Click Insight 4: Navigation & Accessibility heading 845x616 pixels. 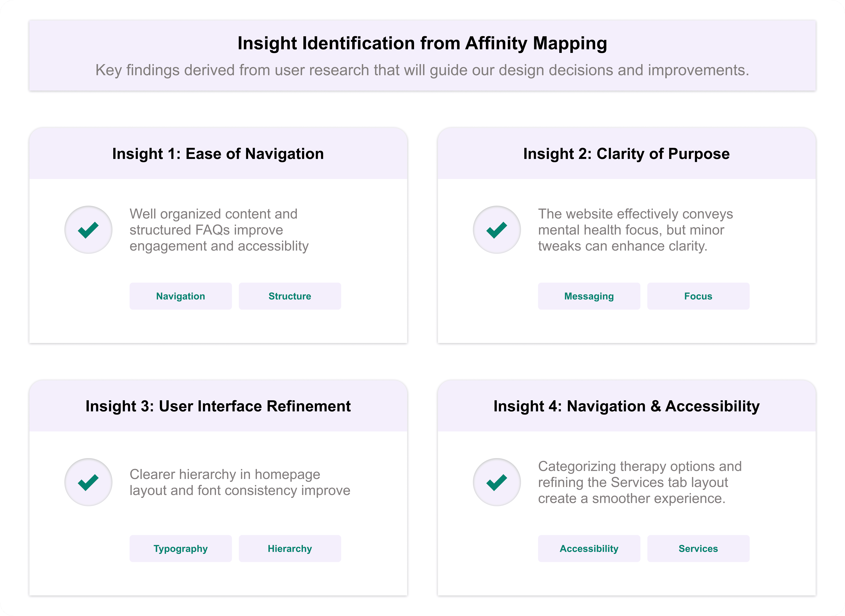[626, 406]
